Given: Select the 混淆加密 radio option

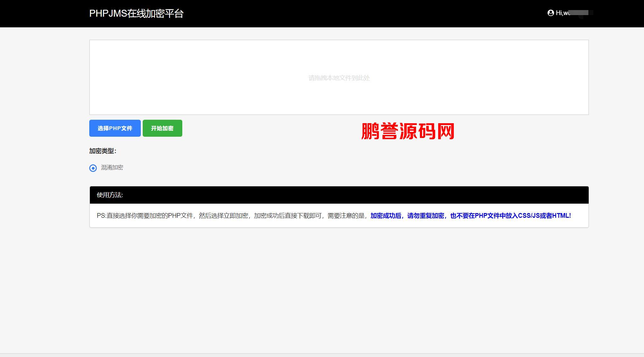Looking at the screenshot, I should 93,168.
